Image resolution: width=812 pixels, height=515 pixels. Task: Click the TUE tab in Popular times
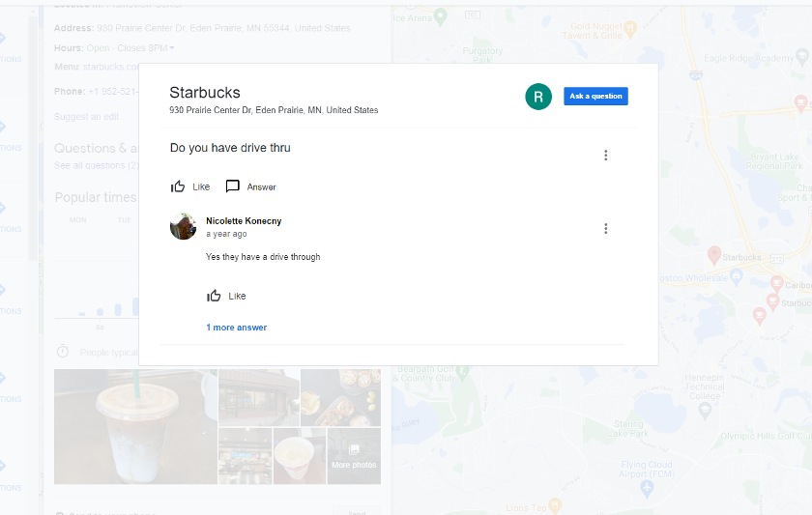[125, 220]
